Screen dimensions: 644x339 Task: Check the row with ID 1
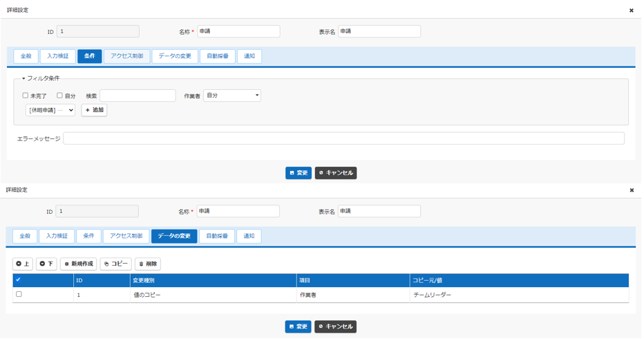click(19, 294)
